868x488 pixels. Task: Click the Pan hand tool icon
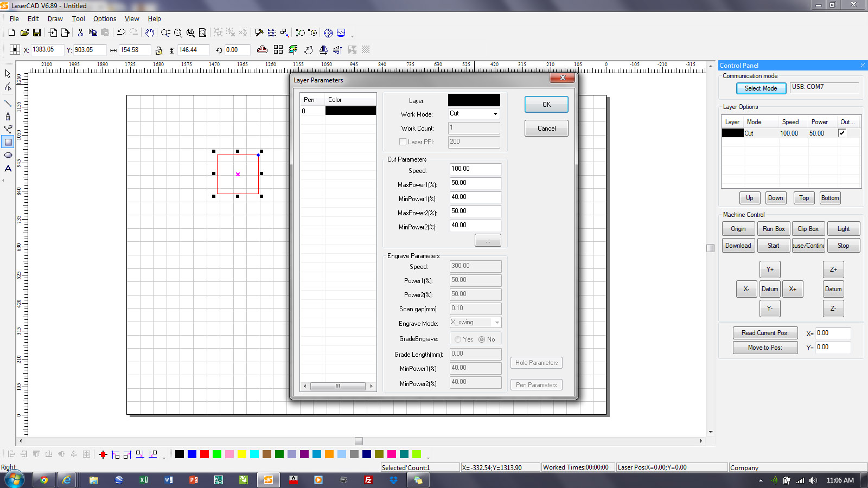[x=150, y=33]
